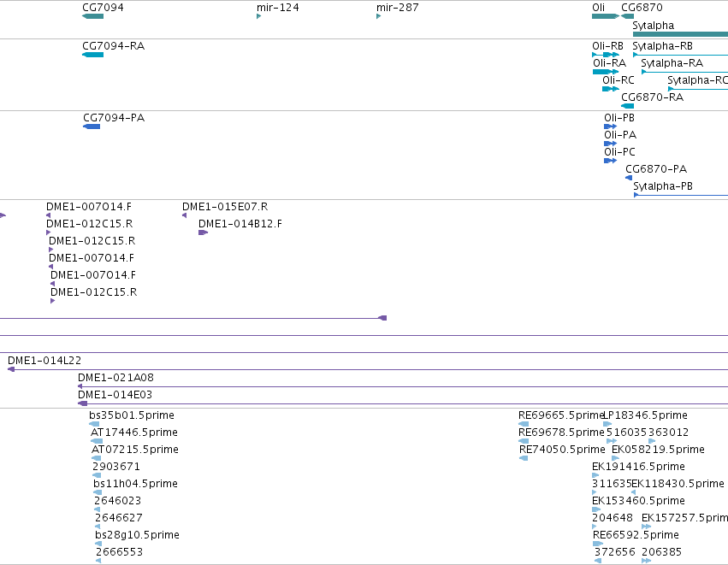Open transcript Oli-RA
The image size is (728, 565).
[606, 72]
